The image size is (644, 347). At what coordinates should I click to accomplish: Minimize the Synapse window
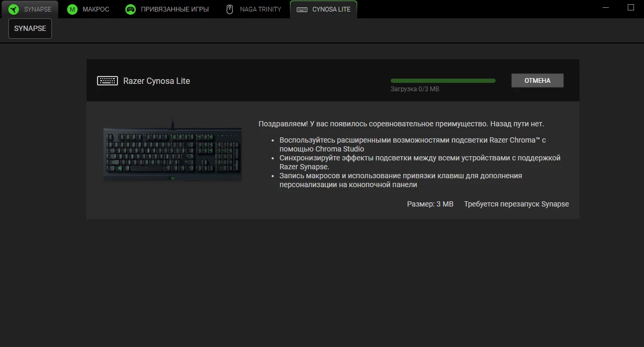tap(606, 7)
